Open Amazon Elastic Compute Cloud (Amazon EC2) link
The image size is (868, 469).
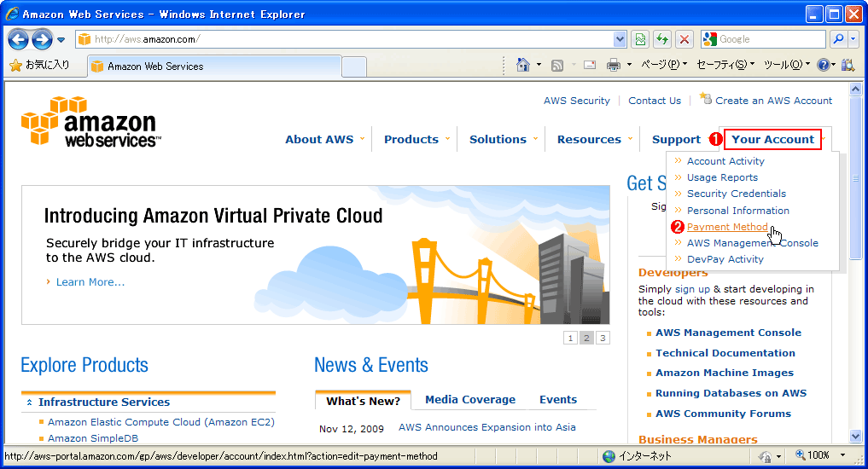161,422
